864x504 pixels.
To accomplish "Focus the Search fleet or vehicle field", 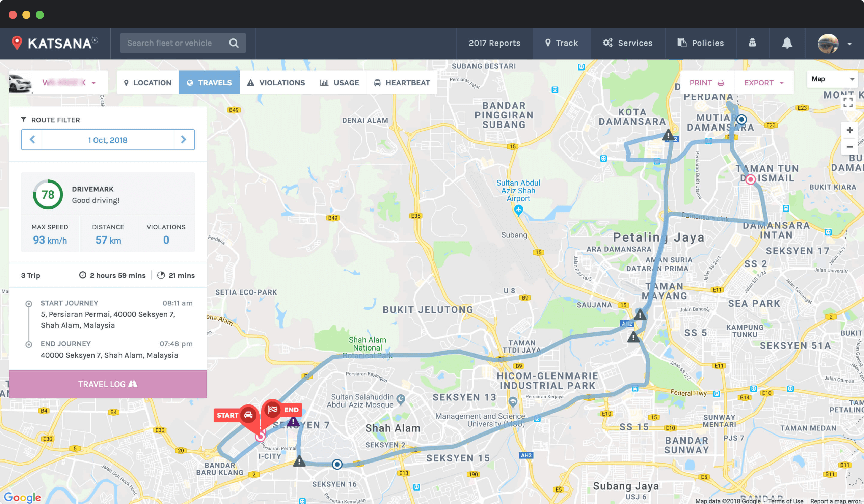I will [x=183, y=43].
